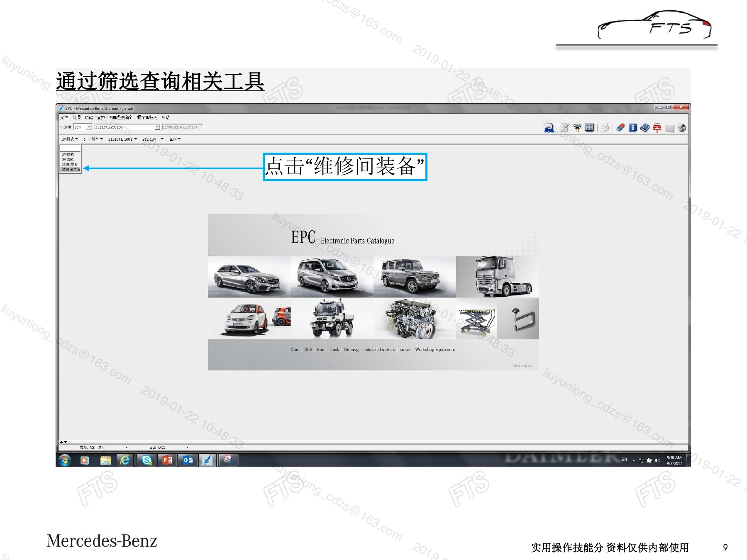
Task: Open File Explorer from the taskbar
Action: tap(105, 460)
